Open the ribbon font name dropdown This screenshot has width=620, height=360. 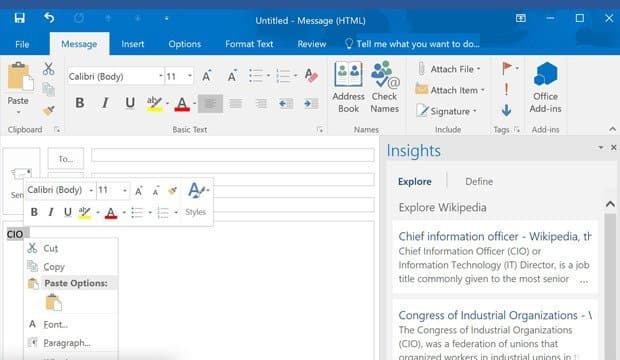[x=161, y=76]
